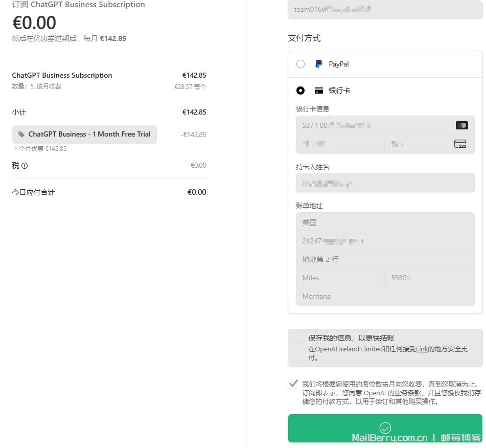Click the coupon tag icon

tap(21, 135)
